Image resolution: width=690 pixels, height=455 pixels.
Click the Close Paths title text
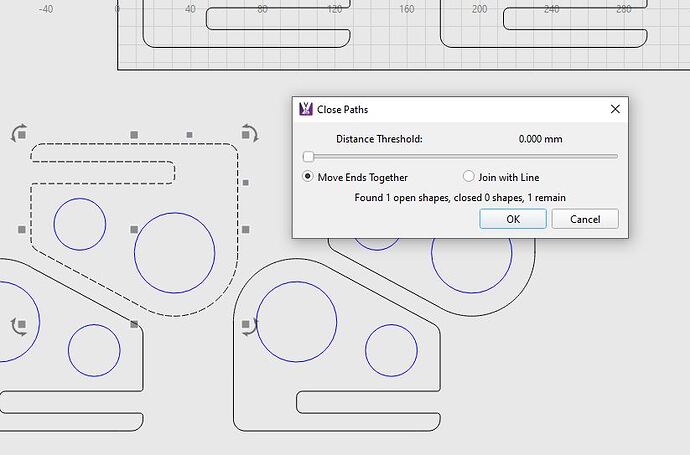[342, 110]
